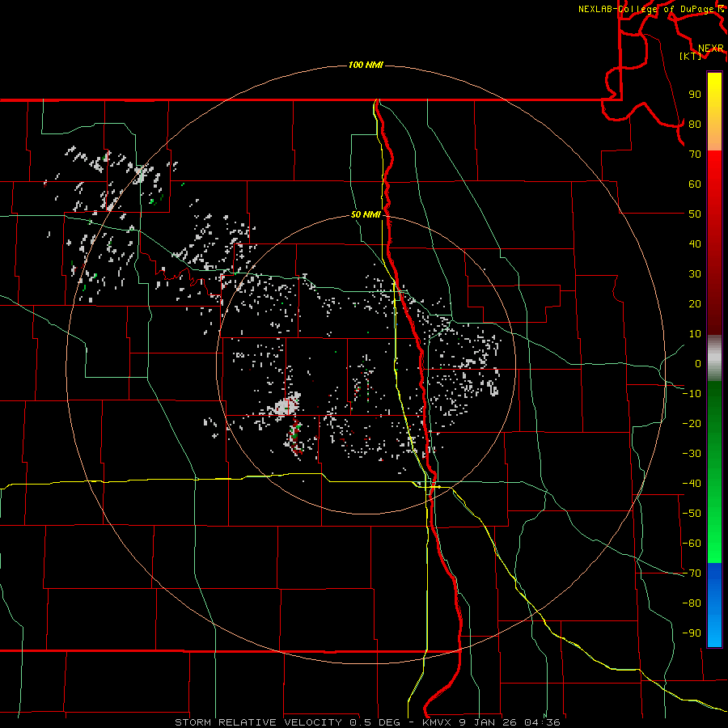Click the "50 NMI" range ring label
The height and width of the screenshot is (728, 728).
[x=366, y=214]
